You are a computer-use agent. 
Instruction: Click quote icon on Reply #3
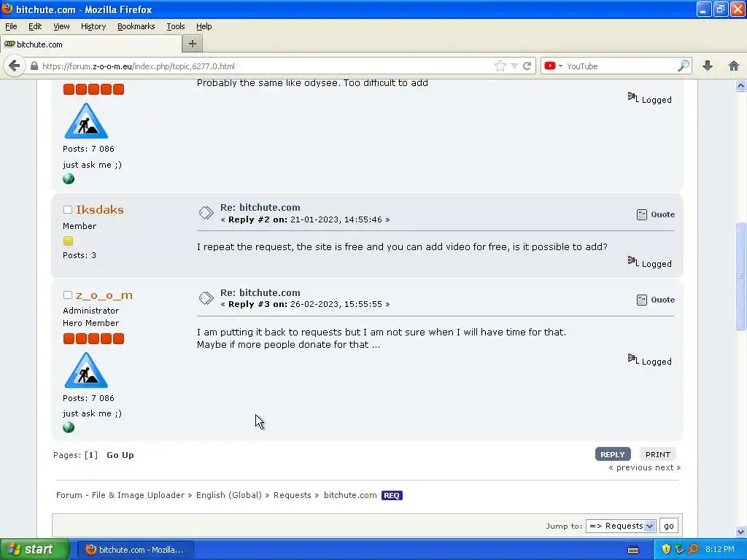point(642,300)
